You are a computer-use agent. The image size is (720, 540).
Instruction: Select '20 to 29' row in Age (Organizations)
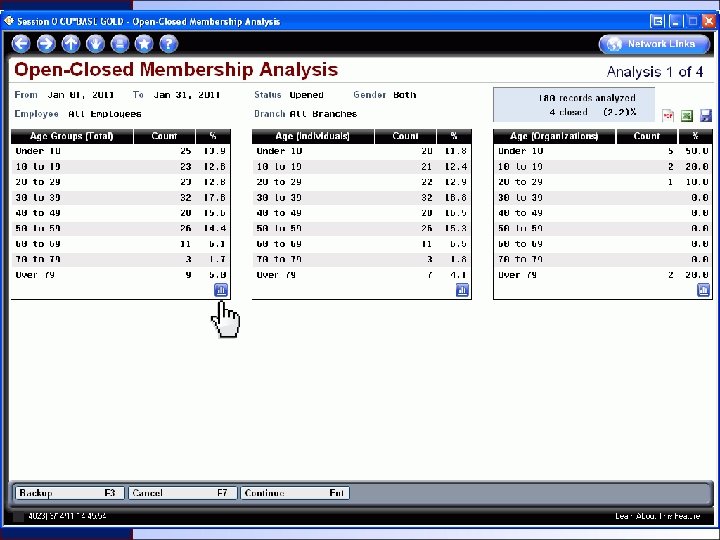pos(603,182)
